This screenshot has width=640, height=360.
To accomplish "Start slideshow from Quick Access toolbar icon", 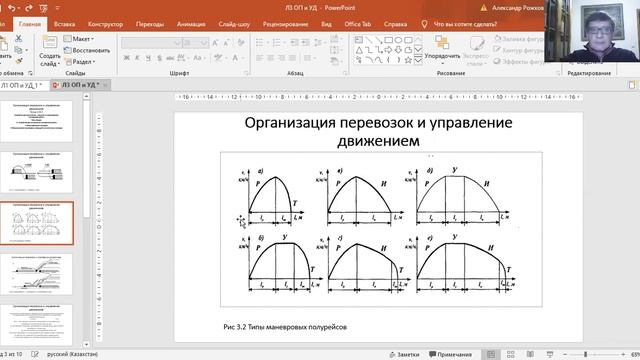I will 43,8.
